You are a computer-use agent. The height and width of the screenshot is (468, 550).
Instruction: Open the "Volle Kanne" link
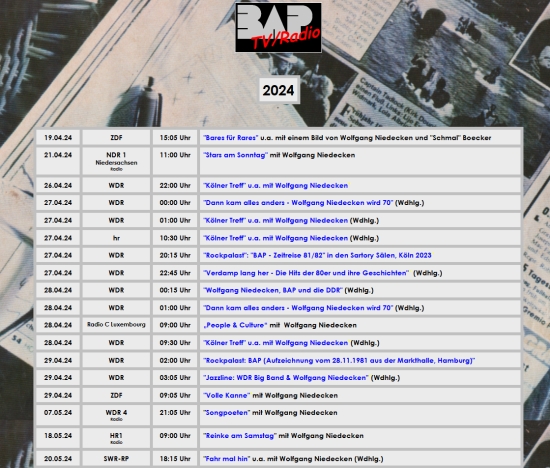pyautogui.click(x=227, y=395)
